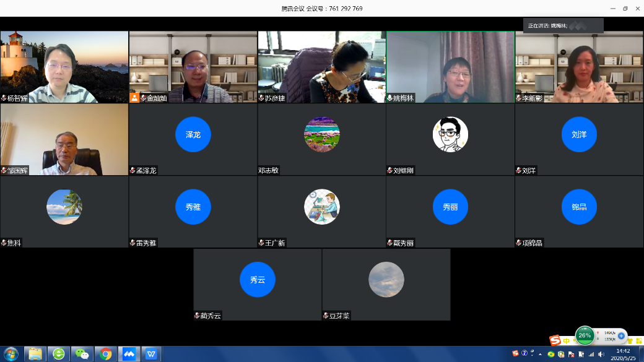Select 邹国辉's video thumbnail

[x=64, y=140]
